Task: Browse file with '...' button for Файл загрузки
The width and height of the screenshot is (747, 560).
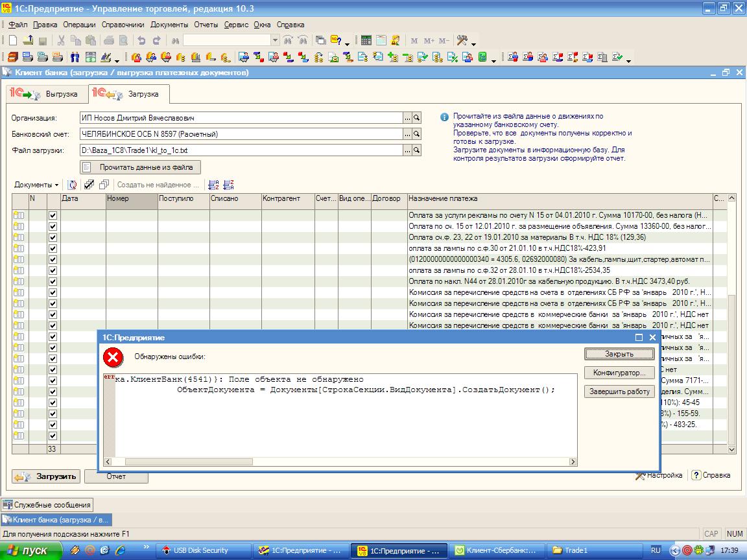Action: click(407, 150)
